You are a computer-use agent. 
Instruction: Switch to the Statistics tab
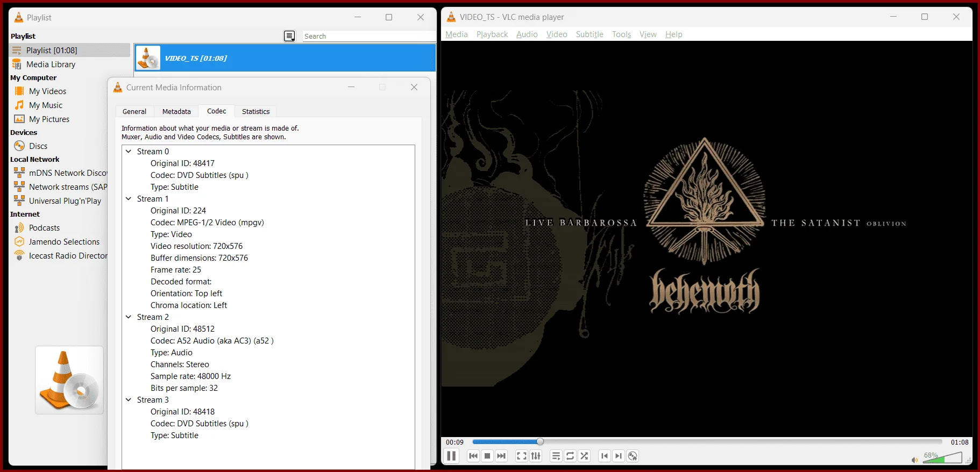[x=255, y=111]
